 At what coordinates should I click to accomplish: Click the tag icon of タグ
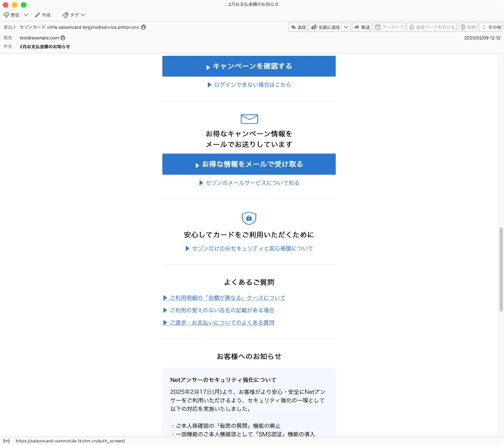click(x=65, y=15)
